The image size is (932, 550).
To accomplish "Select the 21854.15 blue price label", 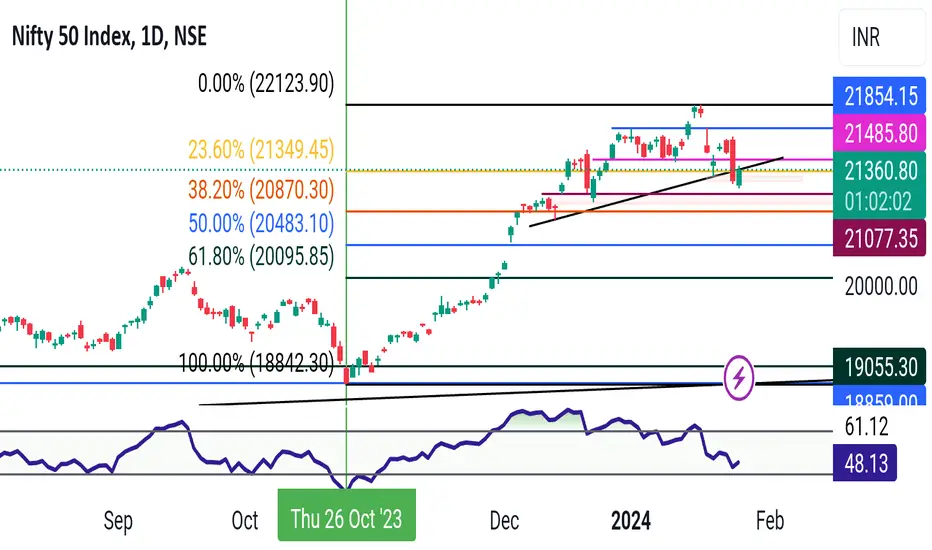I will tap(880, 96).
